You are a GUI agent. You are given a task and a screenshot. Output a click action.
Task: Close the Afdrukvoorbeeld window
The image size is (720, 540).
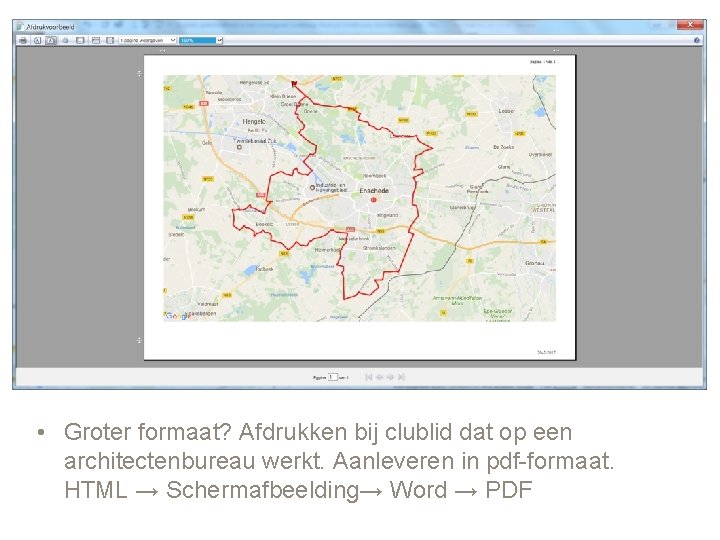pos(690,25)
